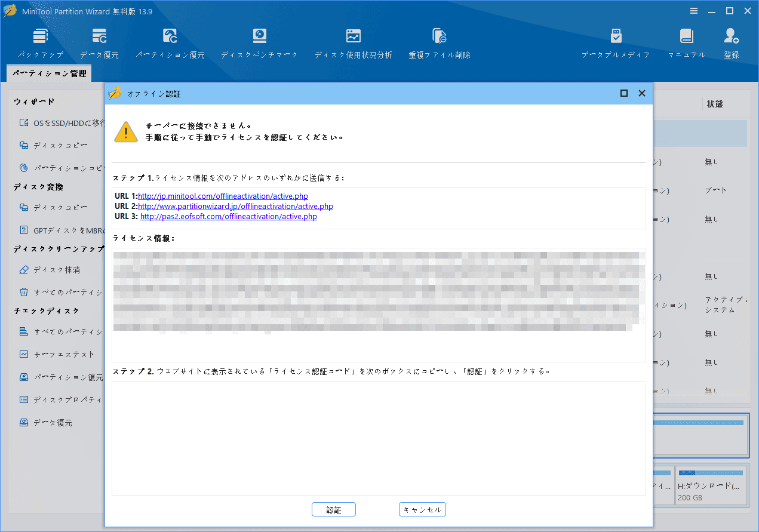This screenshot has width=759, height=532.
Task: Select the パーティション管理 tab
Action: 49,73
